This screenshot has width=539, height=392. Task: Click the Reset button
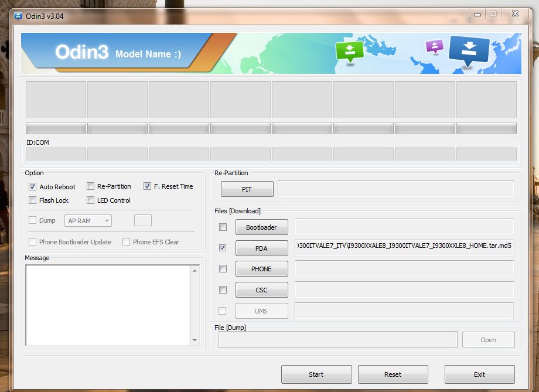393,374
